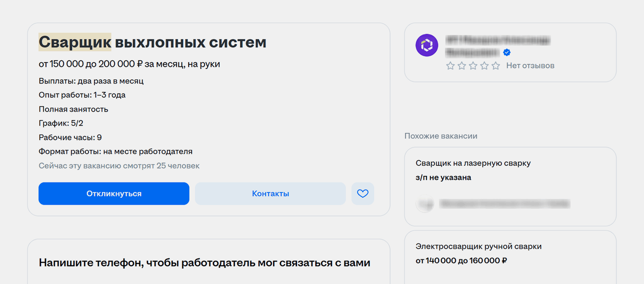Image resolution: width=644 pixels, height=284 pixels.
Task: Click the з/п не указана text
Action: click(x=443, y=177)
